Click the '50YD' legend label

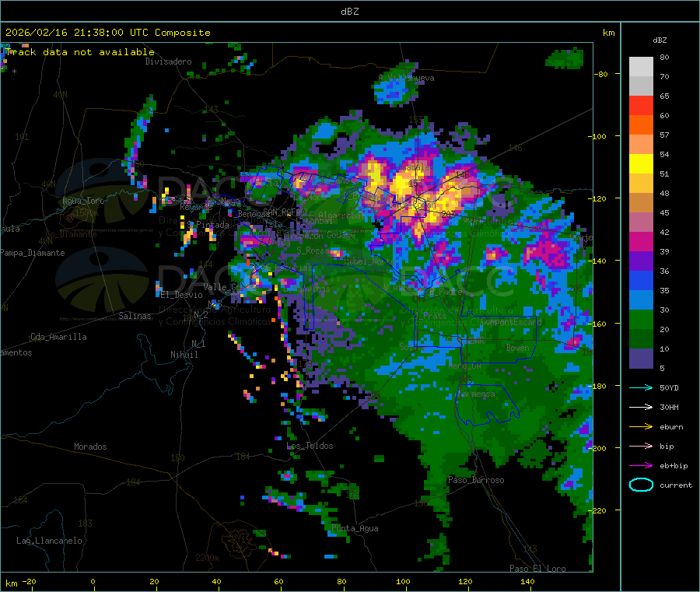click(669, 387)
